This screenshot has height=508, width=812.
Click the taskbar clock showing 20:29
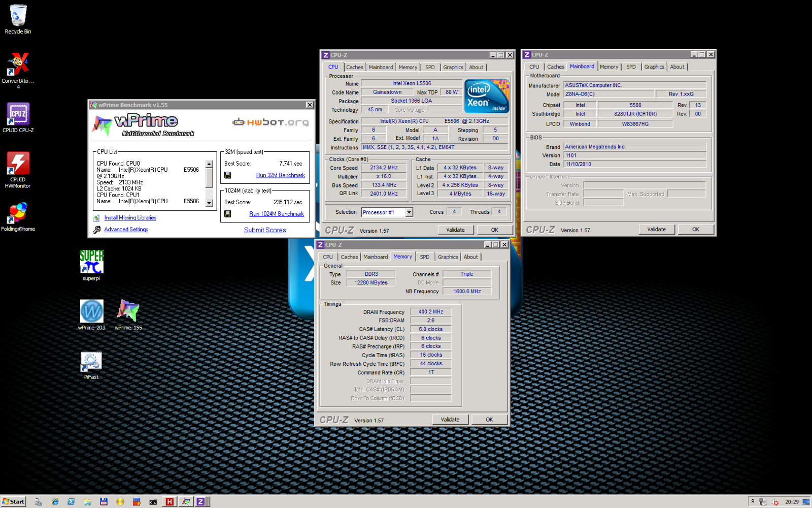click(x=792, y=502)
